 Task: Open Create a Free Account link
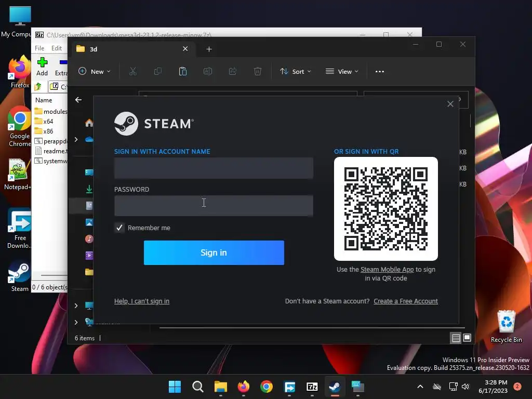(406, 301)
